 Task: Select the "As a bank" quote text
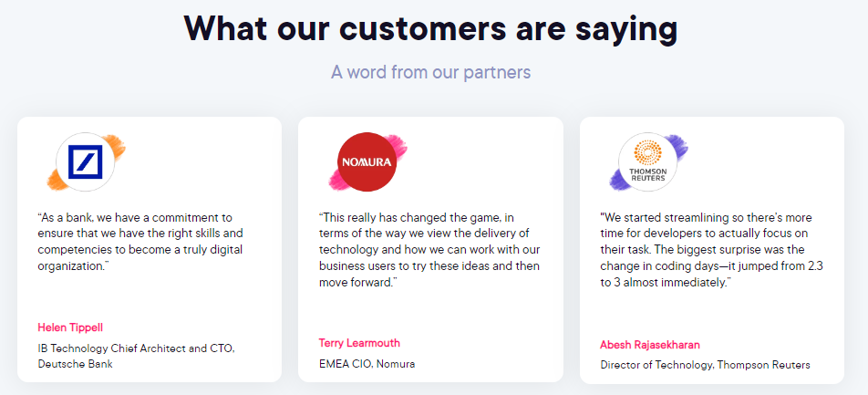139,241
